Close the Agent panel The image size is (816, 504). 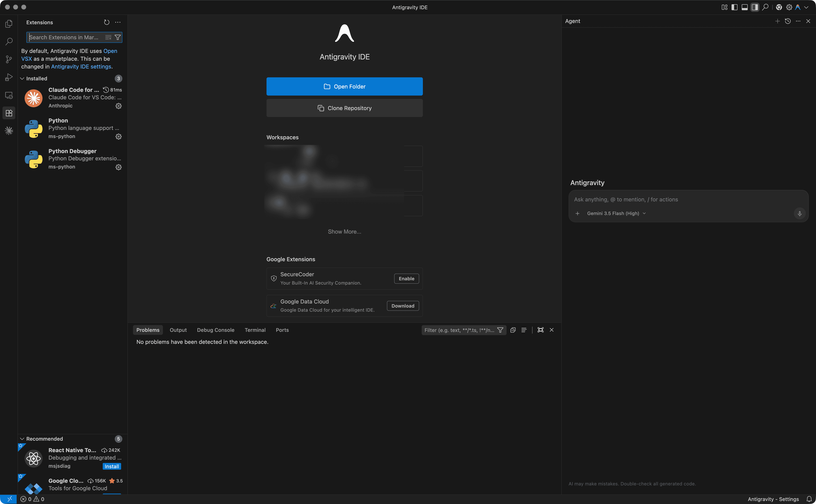(808, 21)
